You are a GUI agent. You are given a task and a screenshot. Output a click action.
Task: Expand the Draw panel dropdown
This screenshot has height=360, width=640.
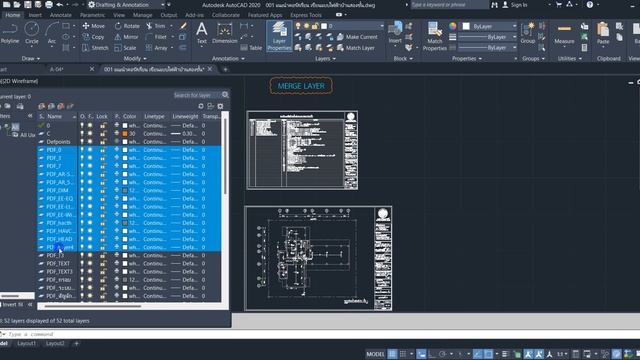(31, 58)
